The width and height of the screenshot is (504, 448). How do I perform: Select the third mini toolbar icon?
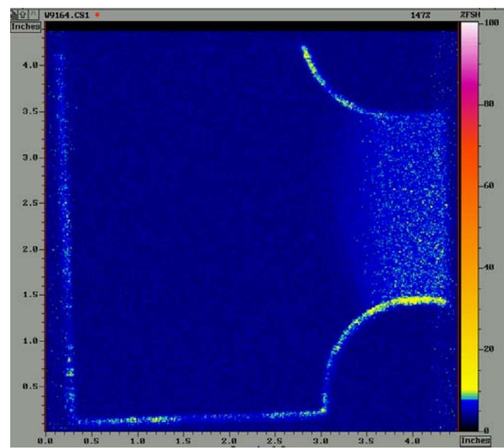click(x=32, y=14)
